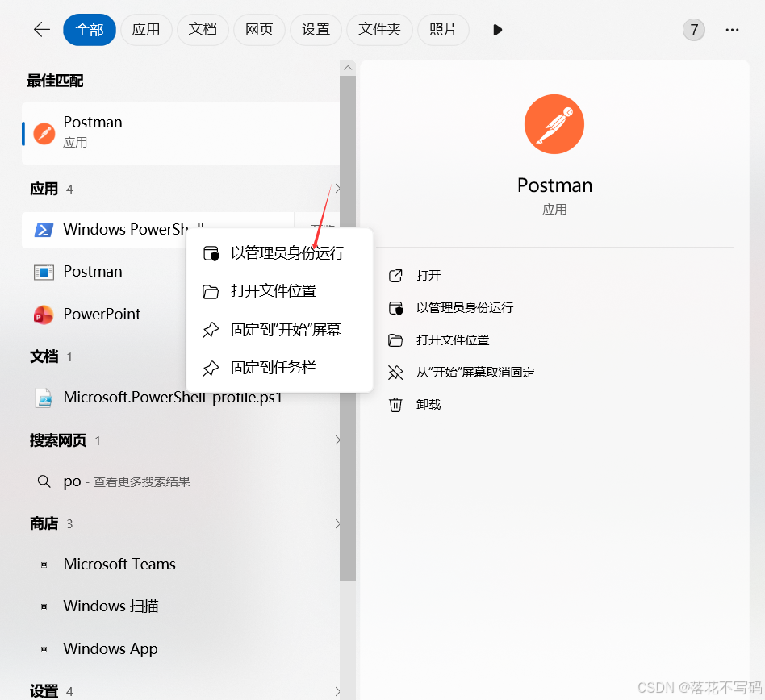Select the PowerPoint result
Image resolution: width=765 pixels, height=700 pixels.
[102, 314]
